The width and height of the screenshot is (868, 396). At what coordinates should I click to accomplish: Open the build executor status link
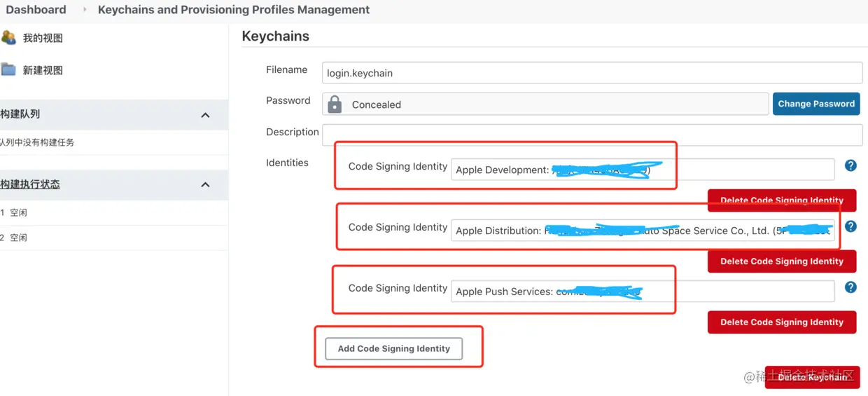(x=30, y=184)
